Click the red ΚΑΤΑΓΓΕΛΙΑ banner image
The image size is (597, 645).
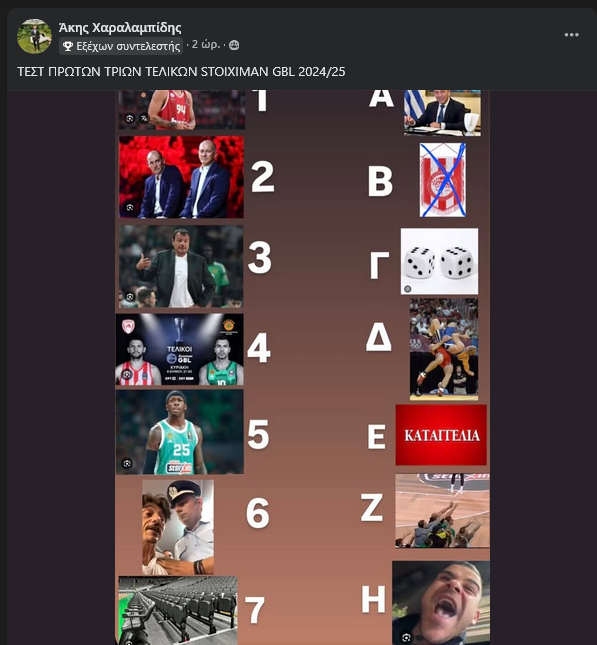point(441,435)
